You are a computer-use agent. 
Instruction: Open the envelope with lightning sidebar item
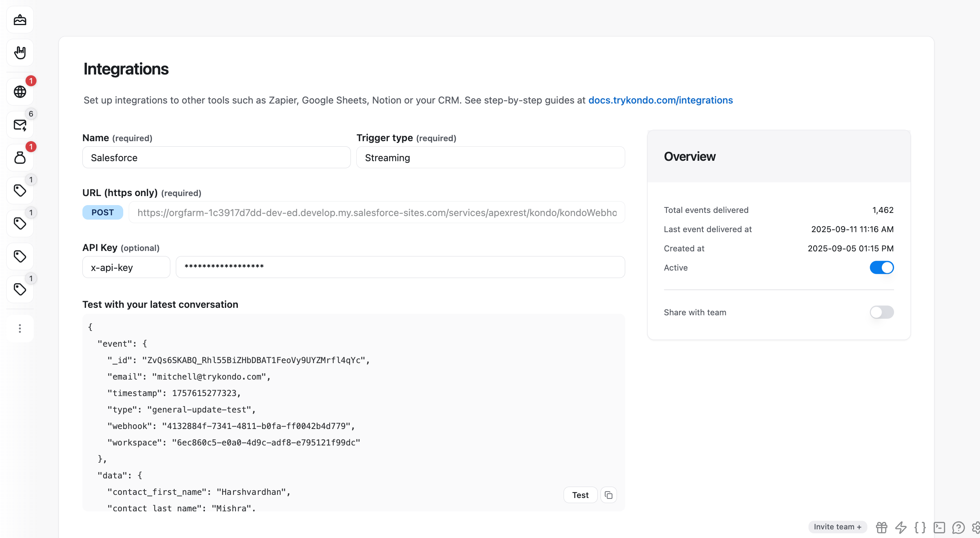click(x=20, y=125)
